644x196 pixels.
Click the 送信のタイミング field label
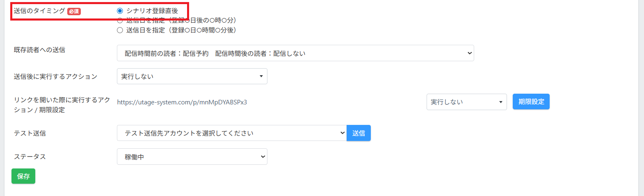39,11
